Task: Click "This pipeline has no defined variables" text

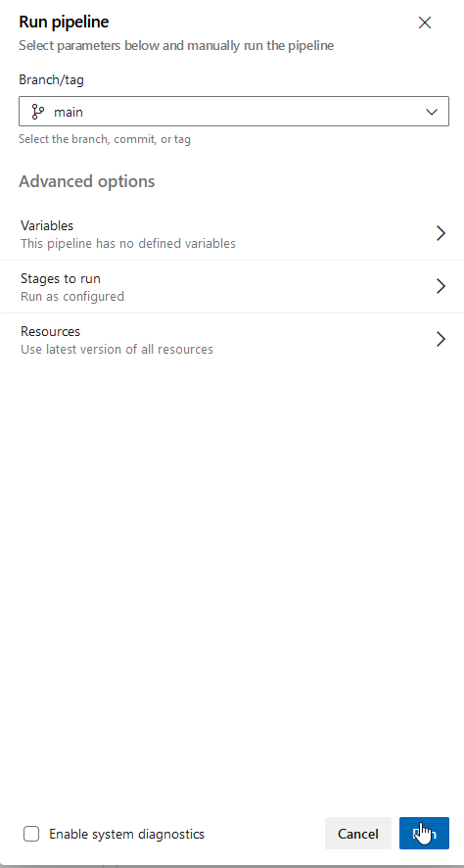Action: click(128, 244)
